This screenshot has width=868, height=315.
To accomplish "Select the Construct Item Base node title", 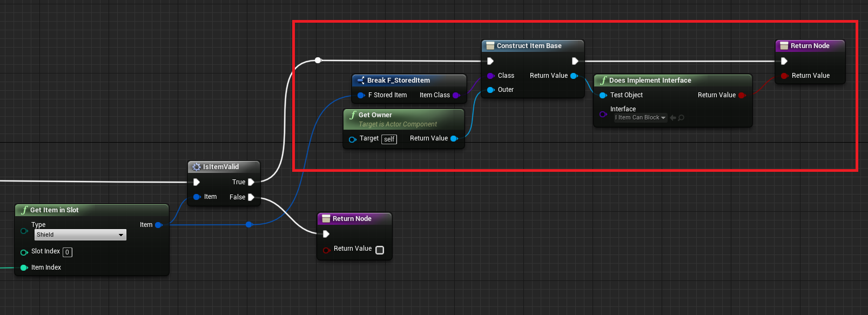I will (x=529, y=46).
